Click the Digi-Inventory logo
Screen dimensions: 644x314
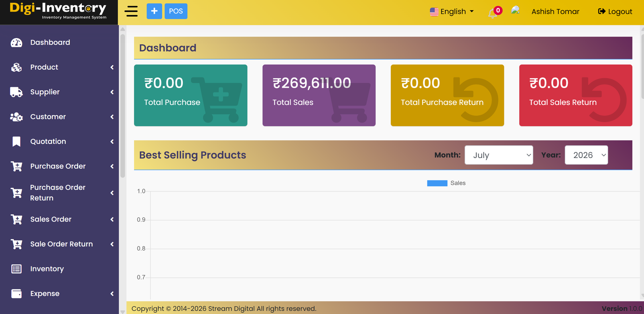pos(58,11)
